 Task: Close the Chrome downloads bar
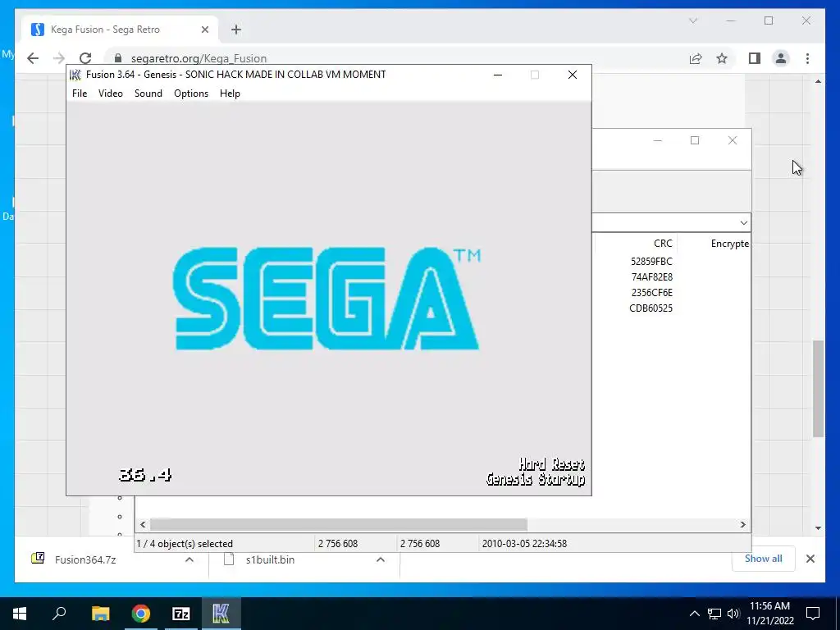pyautogui.click(x=810, y=559)
